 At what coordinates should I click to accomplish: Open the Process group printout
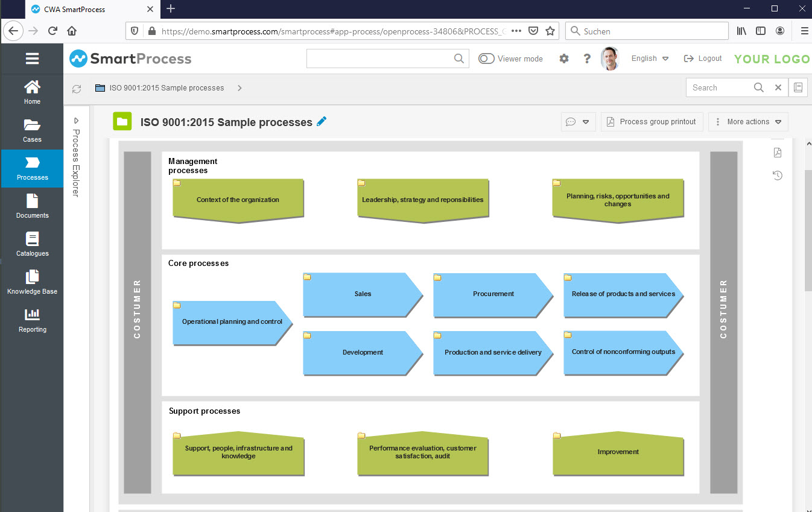tap(652, 121)
